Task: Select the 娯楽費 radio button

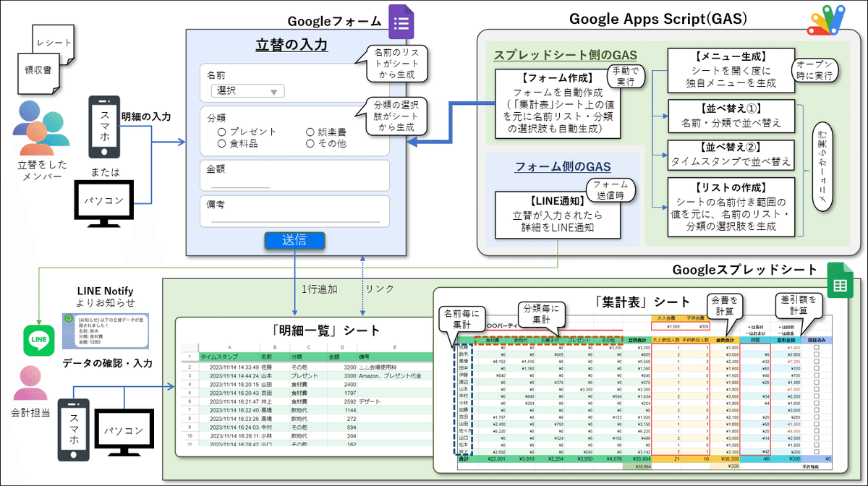Action: [310, 132]
